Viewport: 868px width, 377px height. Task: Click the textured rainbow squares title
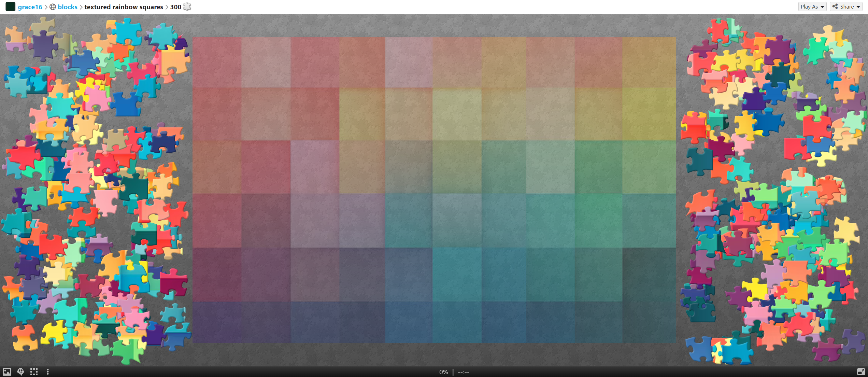(x=124, y=7)
